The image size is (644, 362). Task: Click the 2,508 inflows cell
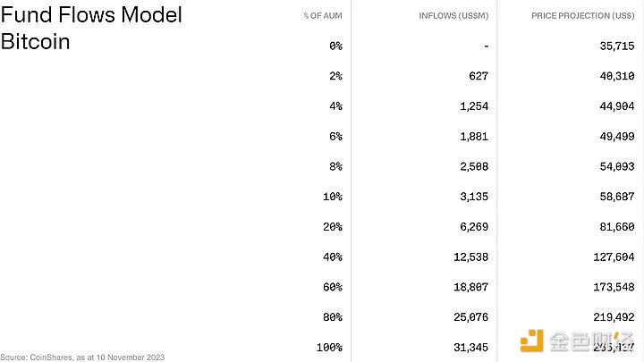click(x=470, y=166)
